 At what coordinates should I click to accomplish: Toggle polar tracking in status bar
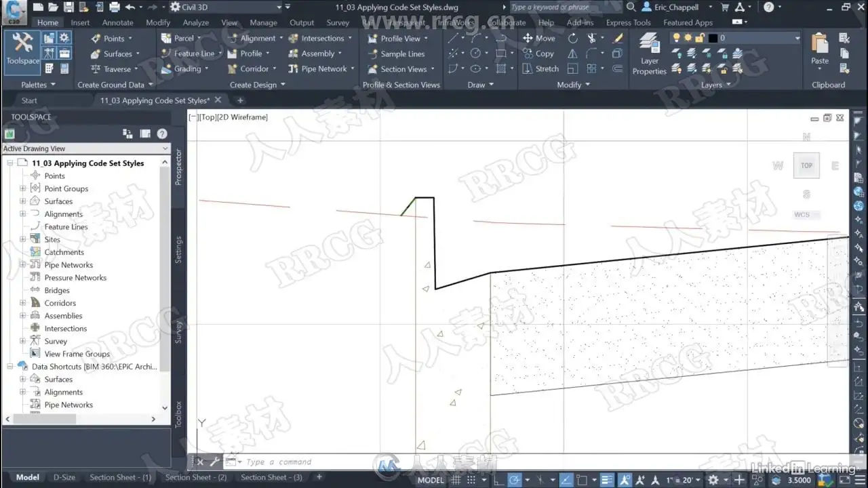click(x=515, y=480)
